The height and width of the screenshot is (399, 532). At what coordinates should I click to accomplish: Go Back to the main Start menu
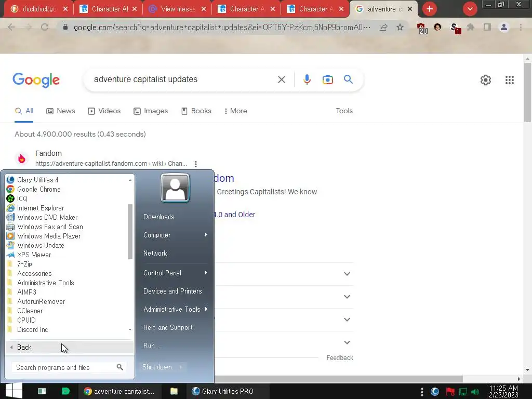(x=70, y=347)
